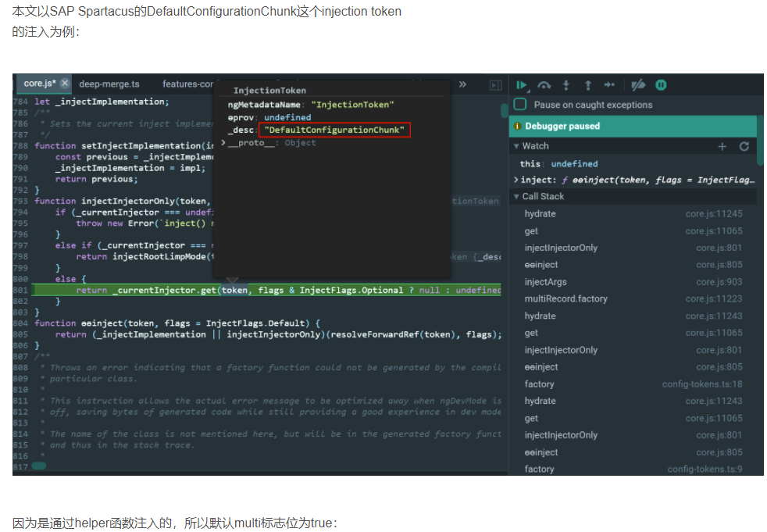Screen dimensions: 767x532
Task: Click the _desc DefaultConfigurationChunk value
Action: pos(334,130)
